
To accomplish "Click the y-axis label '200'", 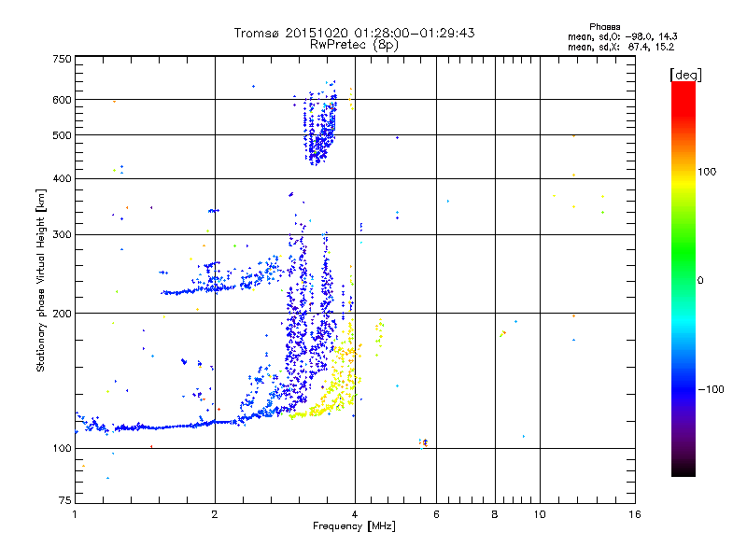I will (x=62, y=314).
